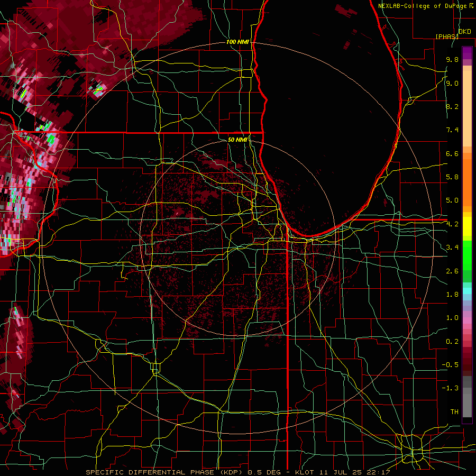Click the "[PHAS]" legend heading

coord(447,36)
